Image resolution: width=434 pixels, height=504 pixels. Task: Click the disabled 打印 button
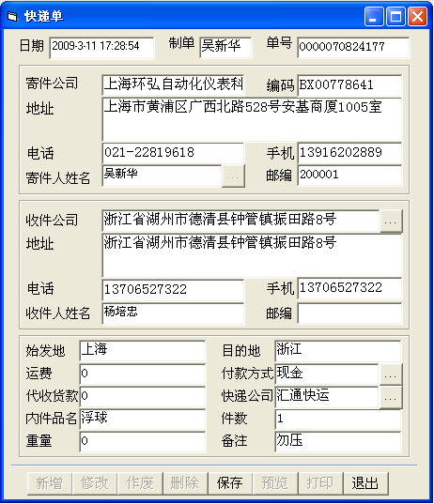(x=320, y=483)
